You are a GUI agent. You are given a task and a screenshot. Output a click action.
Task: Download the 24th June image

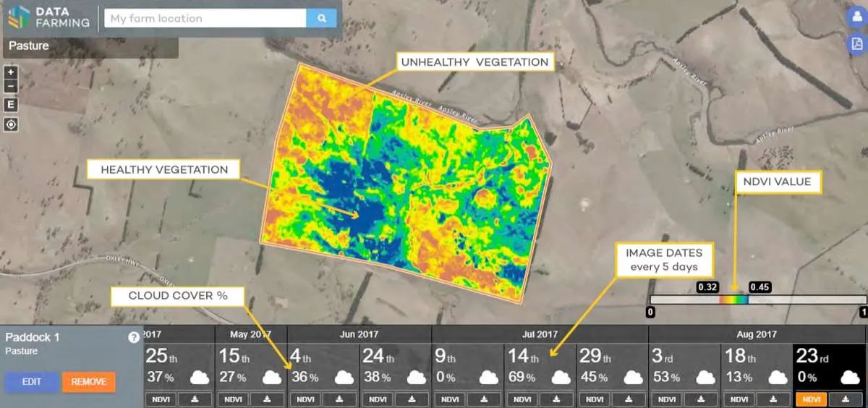[x=412, y=399]
